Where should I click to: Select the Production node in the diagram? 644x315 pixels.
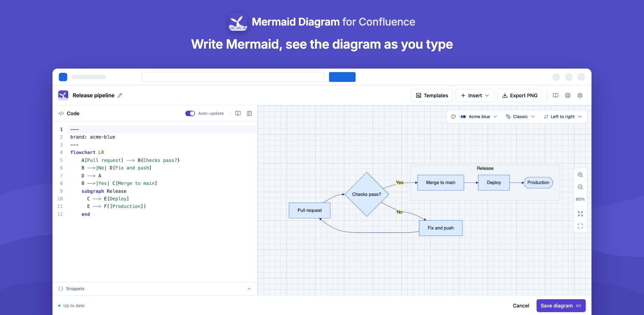[538, 182]
